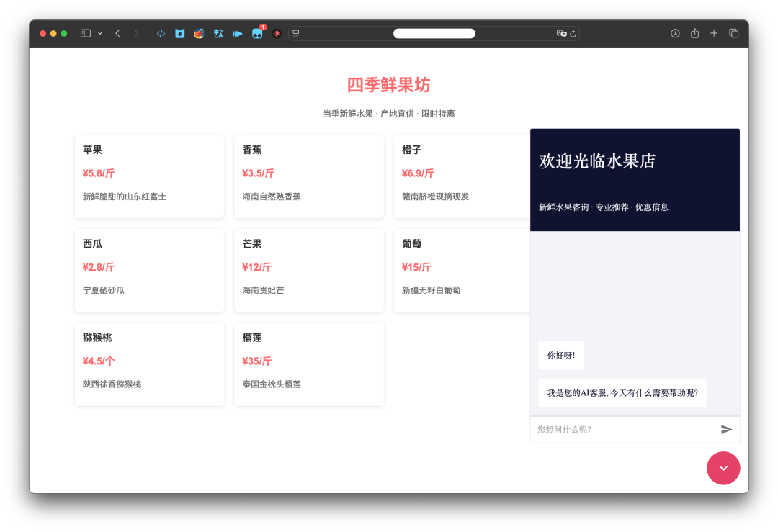Screen dimensions: 778x532
Task: Open a new tab with the plus button
Action: click(714, 33)
